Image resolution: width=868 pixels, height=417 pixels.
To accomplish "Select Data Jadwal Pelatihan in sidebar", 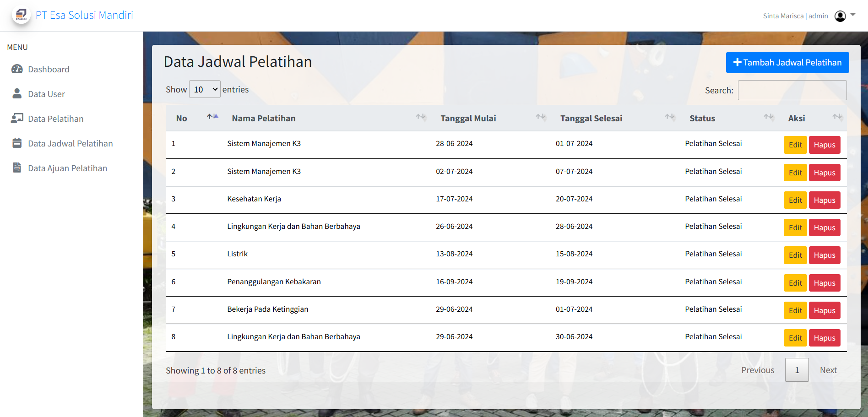I will tap(71, 143).
